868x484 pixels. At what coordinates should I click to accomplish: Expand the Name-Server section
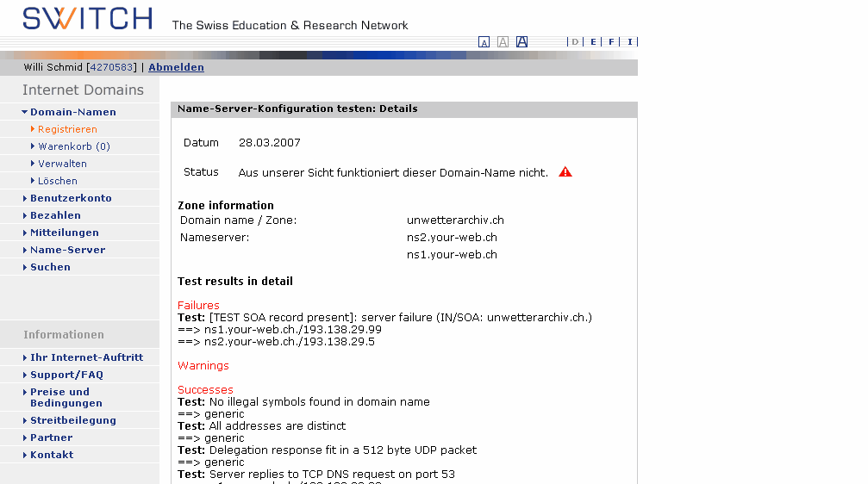coord(67,250)
